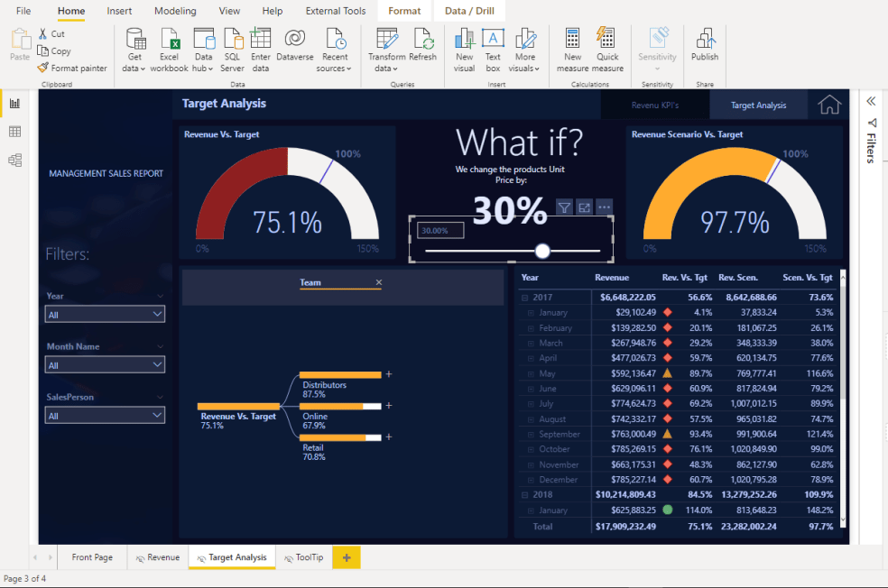Collapse the Filters pane with the double chevron
Image resolution: width=888 pixels, height=588 pixels.
869,102
